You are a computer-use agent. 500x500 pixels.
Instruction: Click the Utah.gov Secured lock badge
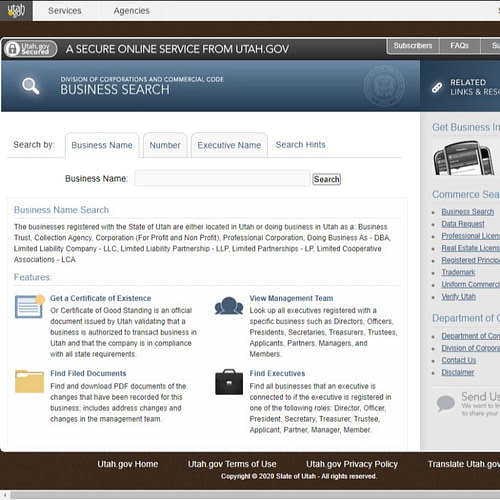click(30, 49)
